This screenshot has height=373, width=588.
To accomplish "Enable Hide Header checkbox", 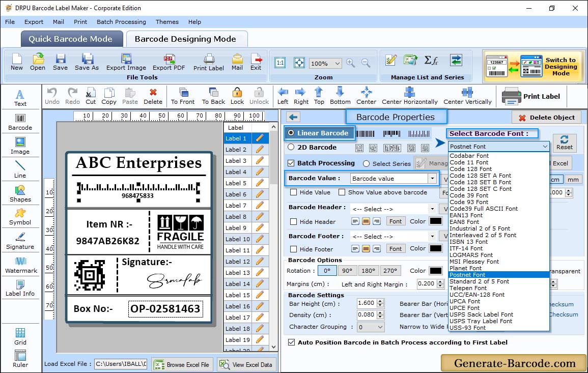I will point(294,222).
